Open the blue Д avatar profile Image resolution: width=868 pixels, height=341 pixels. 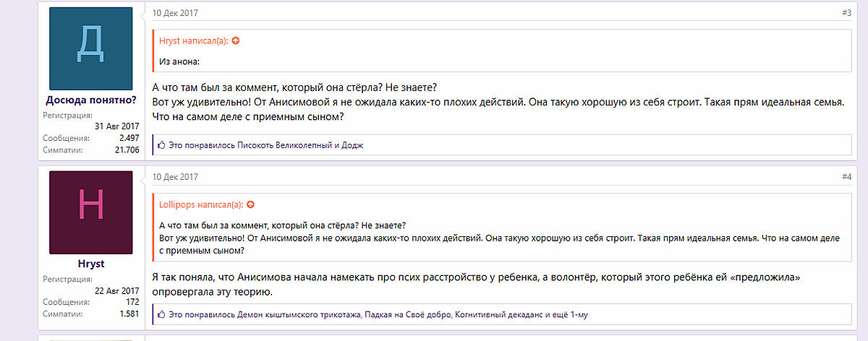pos(90,48)
